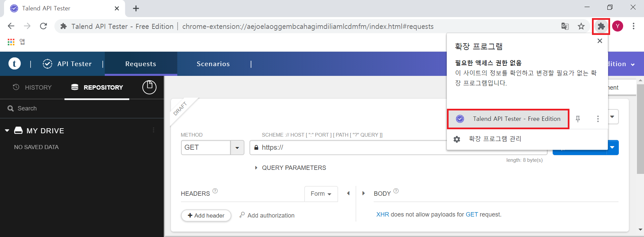Follow the XHR link
Screen dimensions: 644x237
(x=382, y=215)
